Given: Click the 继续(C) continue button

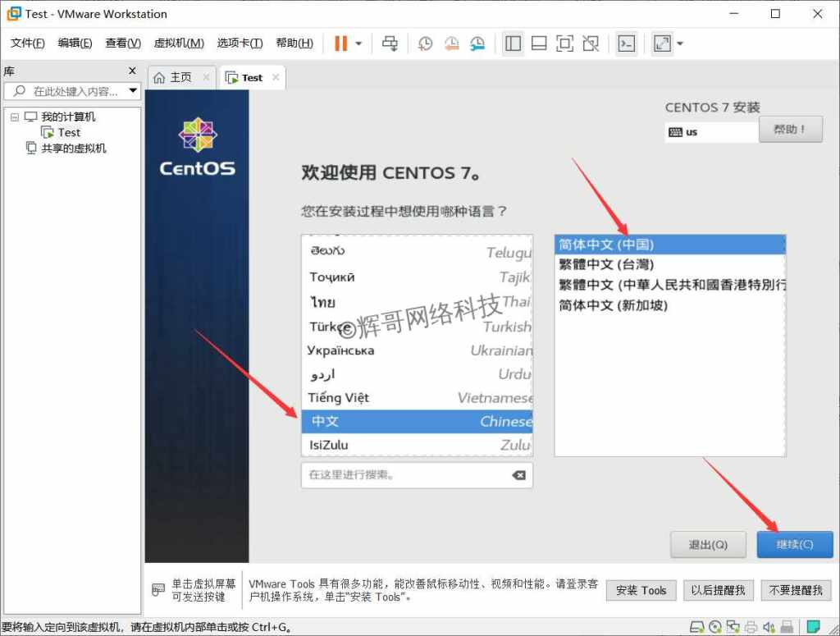Looking at the screenshot, I should (x=795, y=544).
